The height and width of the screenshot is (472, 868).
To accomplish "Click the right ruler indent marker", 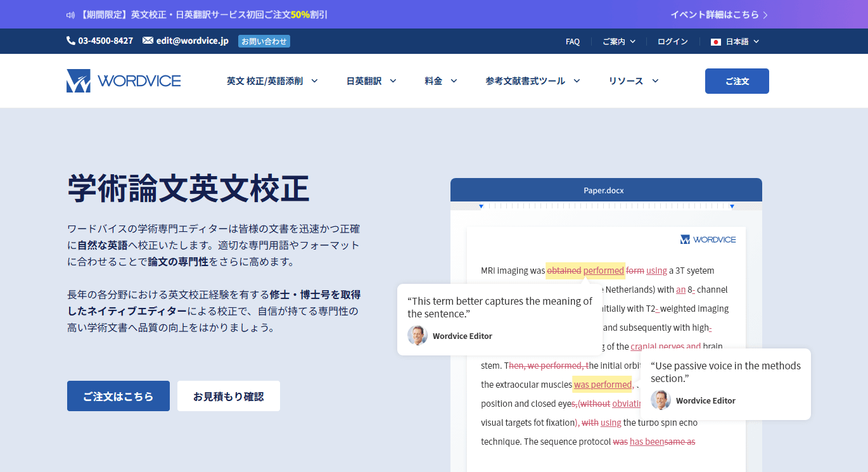I will pos(732,207).
